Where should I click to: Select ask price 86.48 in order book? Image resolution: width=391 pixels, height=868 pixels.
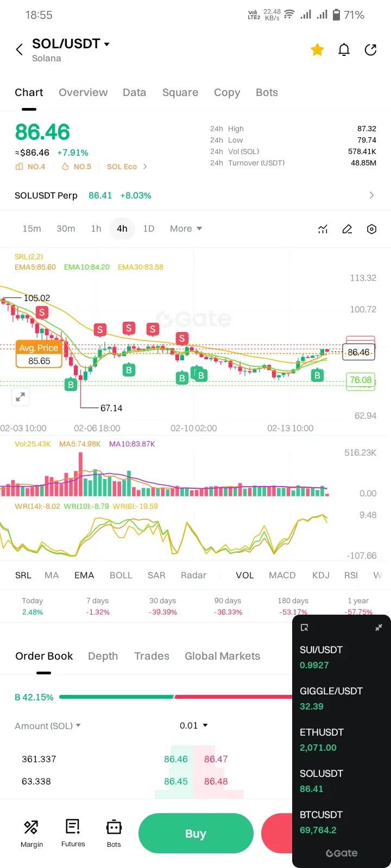point(216,781)
